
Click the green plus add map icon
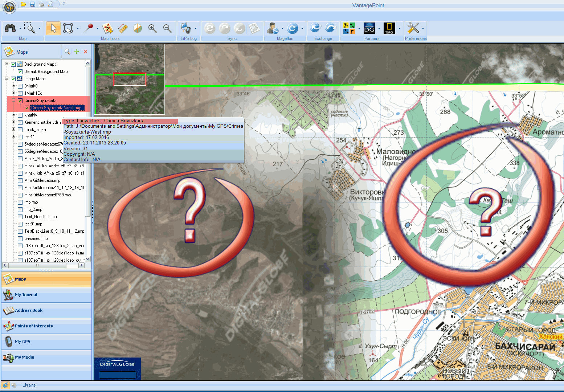click(x=77, y=52)
